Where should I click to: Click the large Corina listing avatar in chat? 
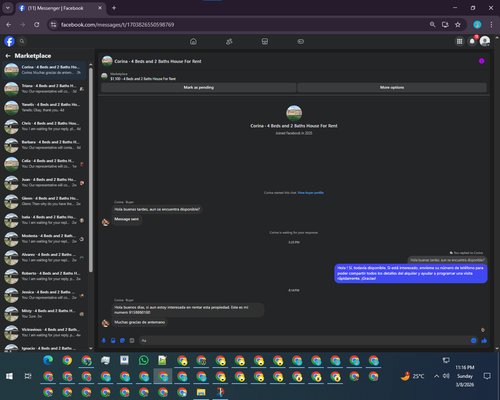pos(294,113)
